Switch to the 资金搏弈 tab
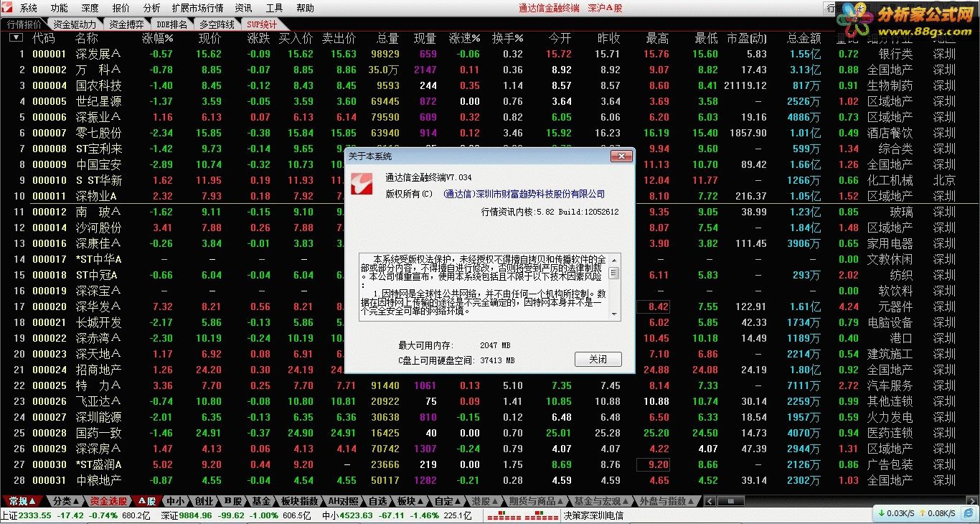The height and width of the screenshot is (524, 980). 127,24
